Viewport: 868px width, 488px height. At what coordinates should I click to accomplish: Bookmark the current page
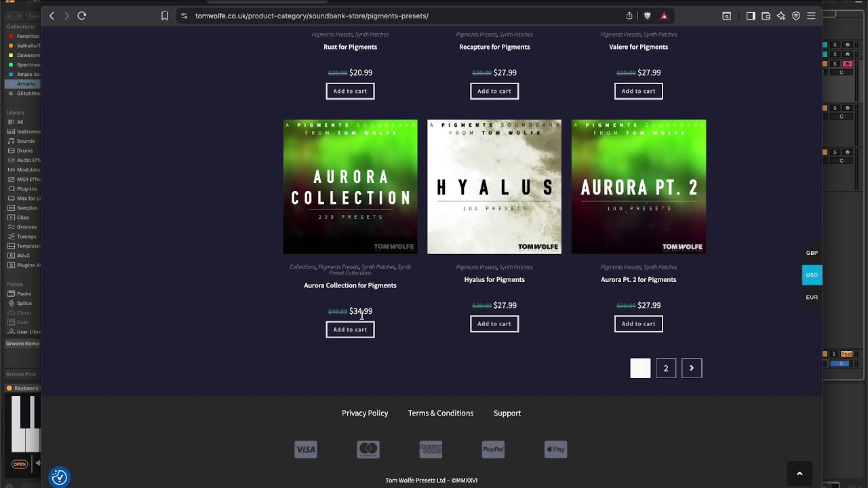(165, 16)
